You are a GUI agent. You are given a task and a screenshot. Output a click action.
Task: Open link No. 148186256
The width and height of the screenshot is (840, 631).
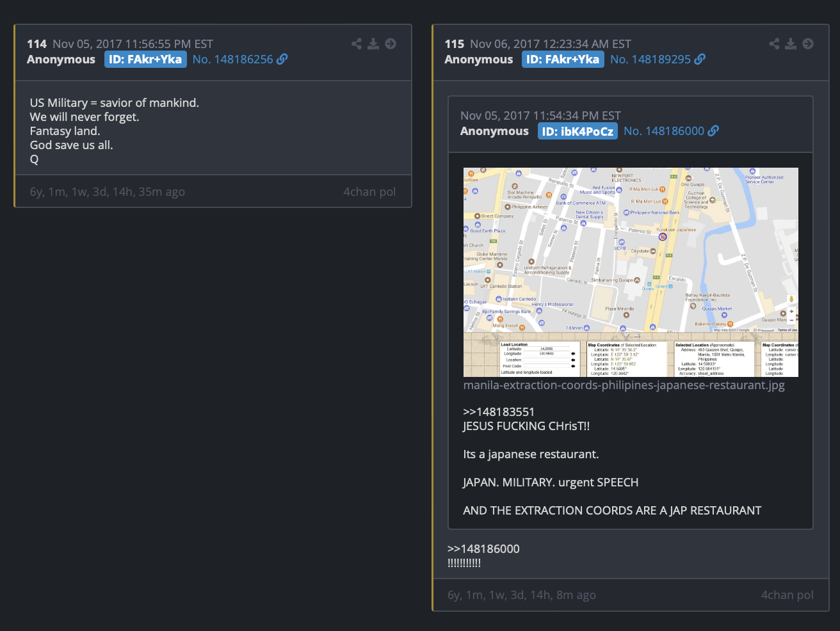tap(240, 60)
